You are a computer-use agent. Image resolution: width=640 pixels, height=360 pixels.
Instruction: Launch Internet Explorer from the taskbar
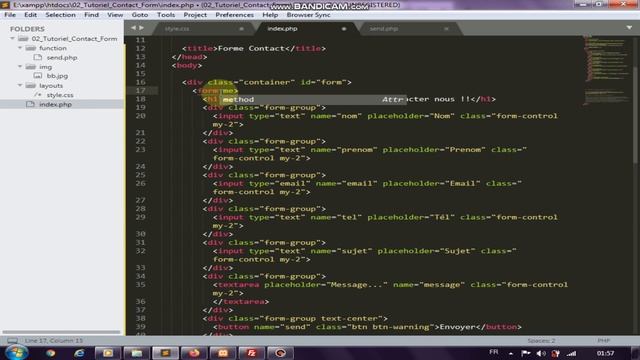coord(79,353)
